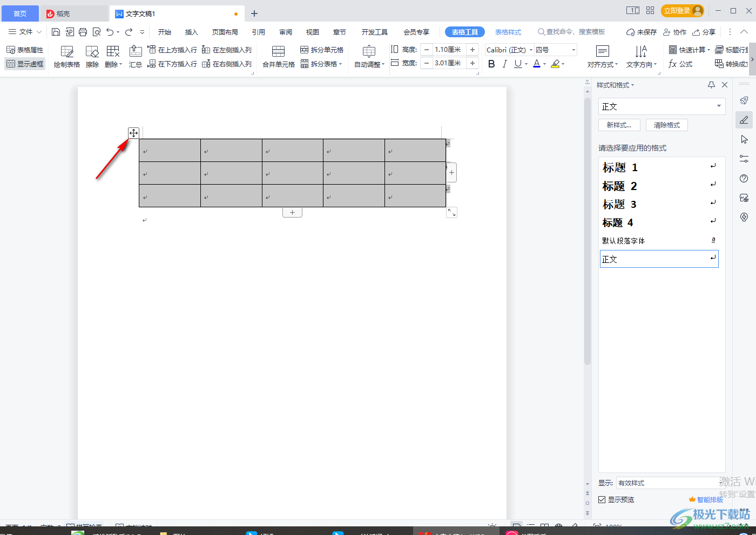Merge cells (合并单元格)
This screenshot has width=756, height=535.
pos(279,57)
